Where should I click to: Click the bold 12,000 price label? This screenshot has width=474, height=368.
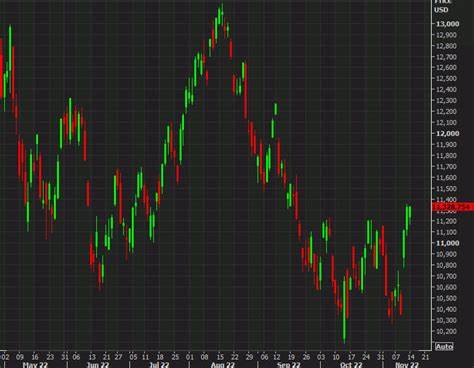448,134
